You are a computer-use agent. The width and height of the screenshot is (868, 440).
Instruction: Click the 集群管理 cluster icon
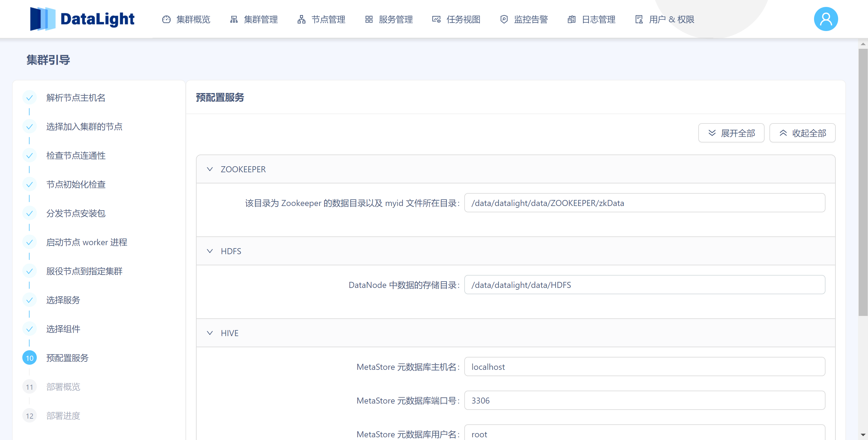[234, 20]
